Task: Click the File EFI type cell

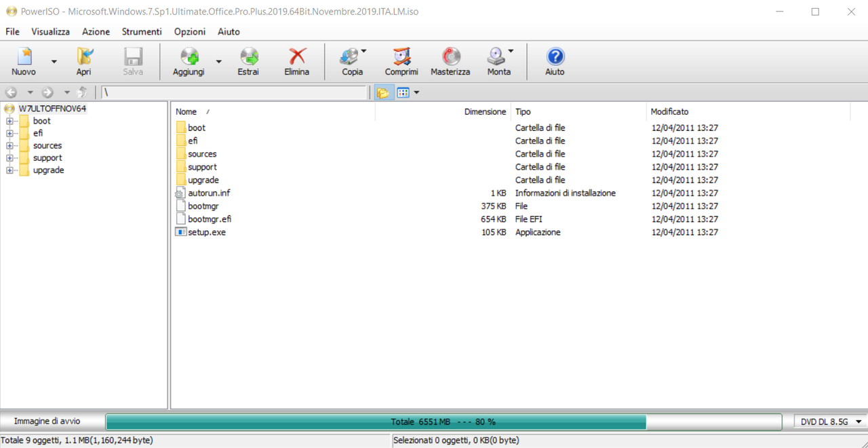Action: [529, 219]
